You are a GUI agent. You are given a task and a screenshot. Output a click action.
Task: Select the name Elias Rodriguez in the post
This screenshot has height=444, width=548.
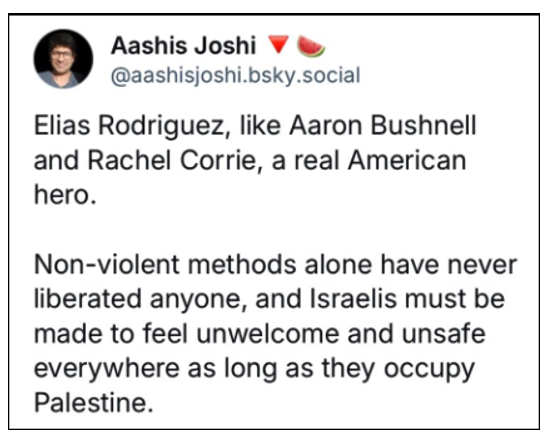click(129, 126)
